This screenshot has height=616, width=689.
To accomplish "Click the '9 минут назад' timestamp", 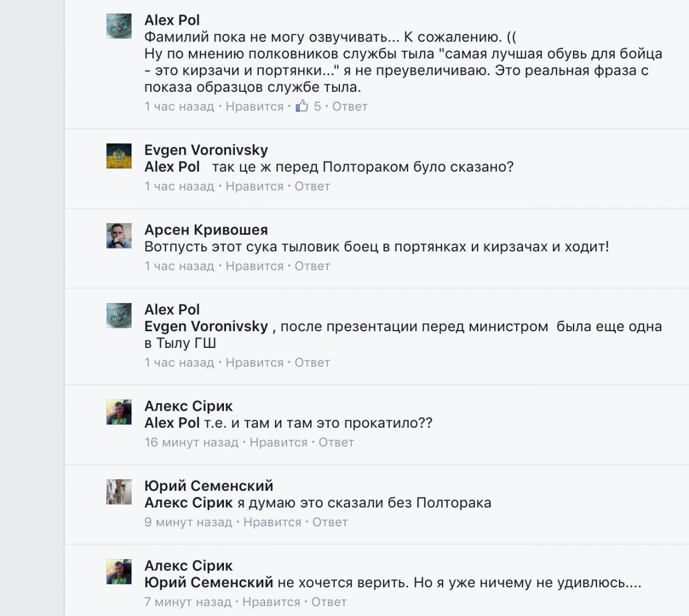I will 188,522.
